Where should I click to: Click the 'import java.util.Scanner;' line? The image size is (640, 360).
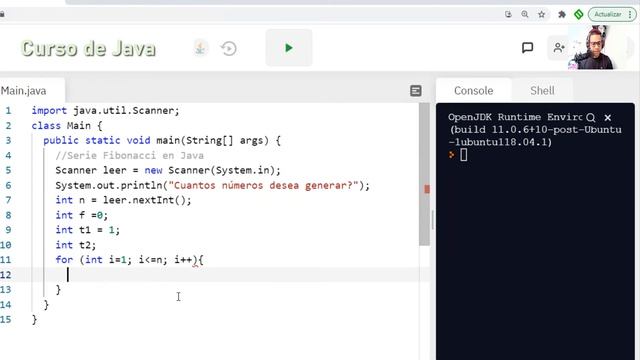pos(105,111)
